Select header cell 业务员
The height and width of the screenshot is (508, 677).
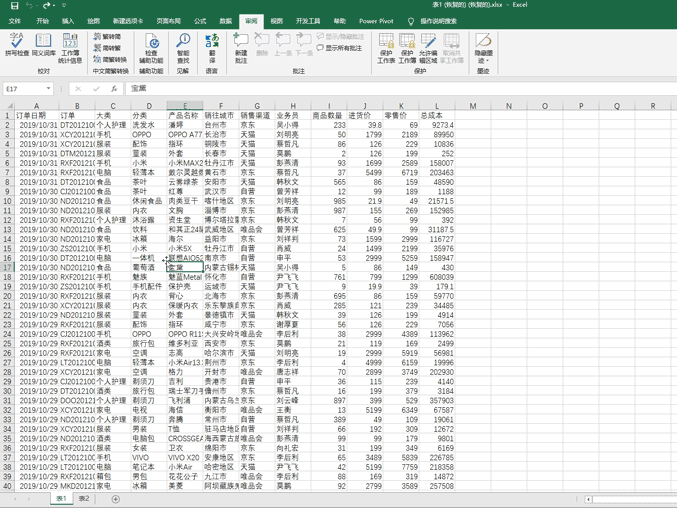coord(293,116)
